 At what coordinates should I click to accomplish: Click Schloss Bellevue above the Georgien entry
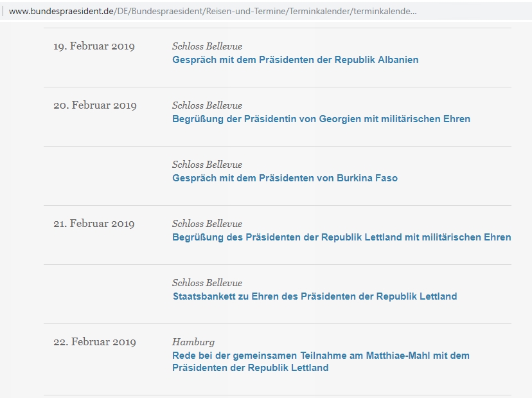(x=207, y=105)
